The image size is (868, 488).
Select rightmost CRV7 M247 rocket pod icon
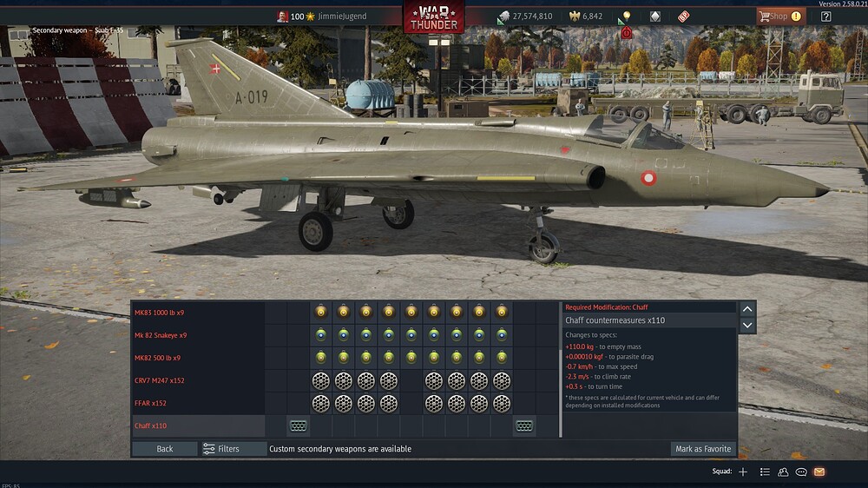[502, 380]
